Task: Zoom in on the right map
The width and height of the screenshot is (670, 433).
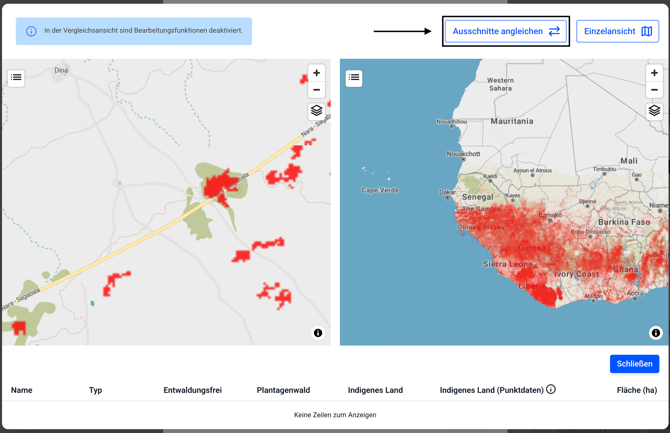Action: 654,73
